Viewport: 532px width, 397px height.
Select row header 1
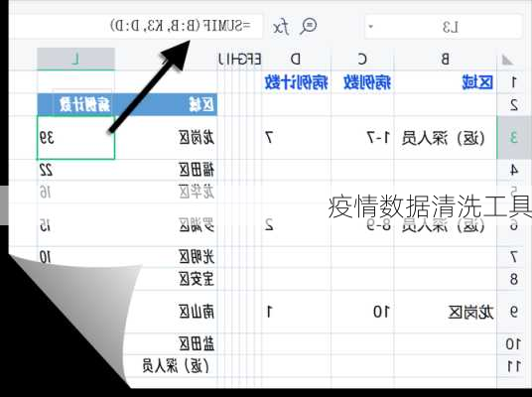pos(514,82)
